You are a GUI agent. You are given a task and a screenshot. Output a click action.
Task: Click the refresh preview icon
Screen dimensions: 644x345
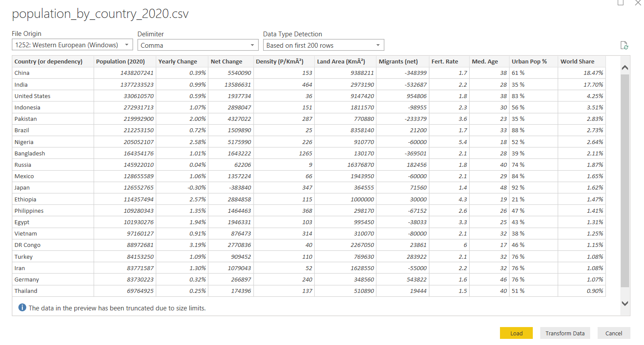point(624,46)
